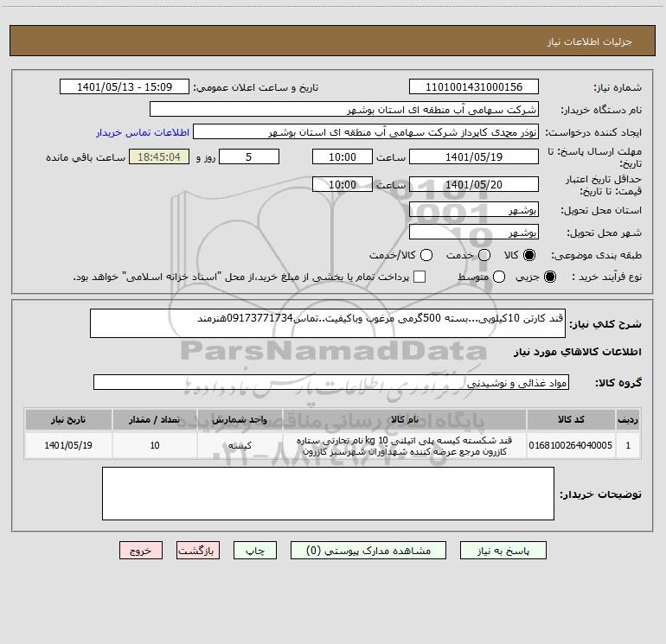Click the ردیف column header

pyautogui.click(x=628, y=420)
